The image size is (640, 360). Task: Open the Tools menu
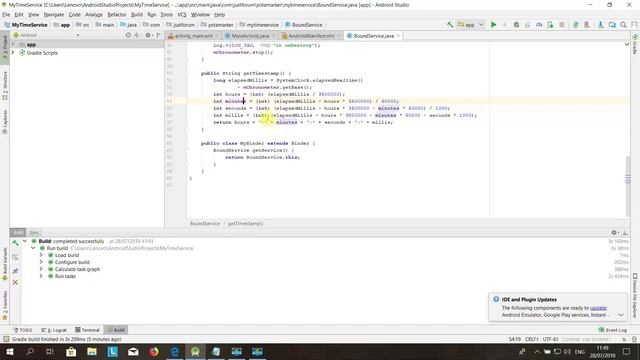pos(167,15)
